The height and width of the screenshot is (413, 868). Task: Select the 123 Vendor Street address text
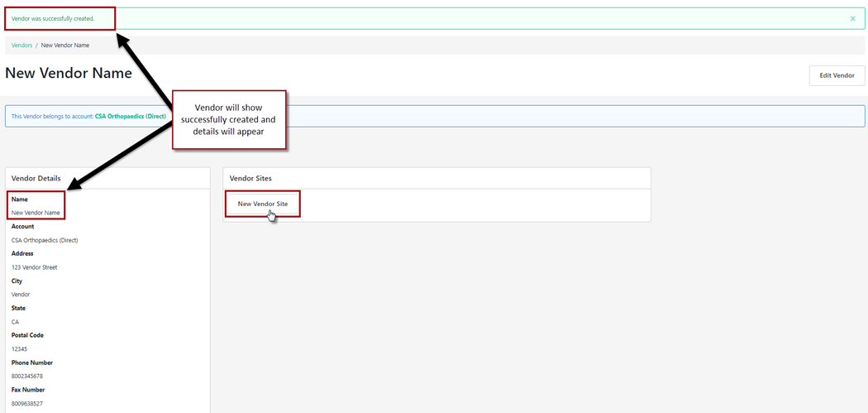coord(35,267)
